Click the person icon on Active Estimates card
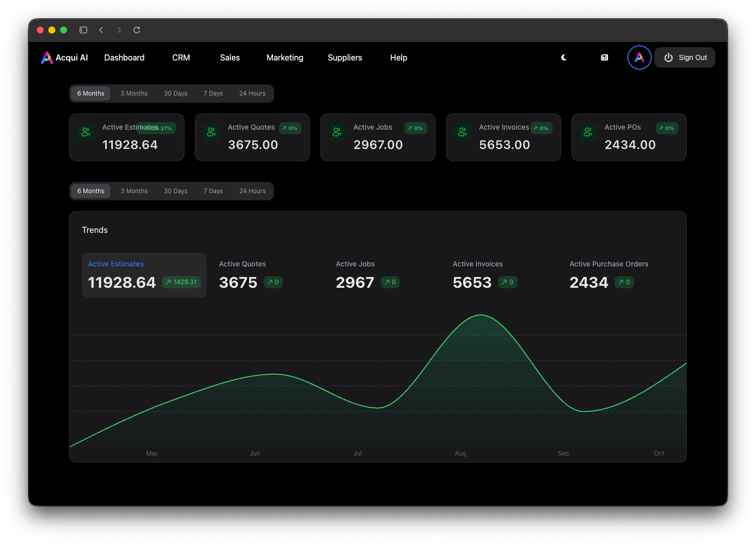 [86, 132]
